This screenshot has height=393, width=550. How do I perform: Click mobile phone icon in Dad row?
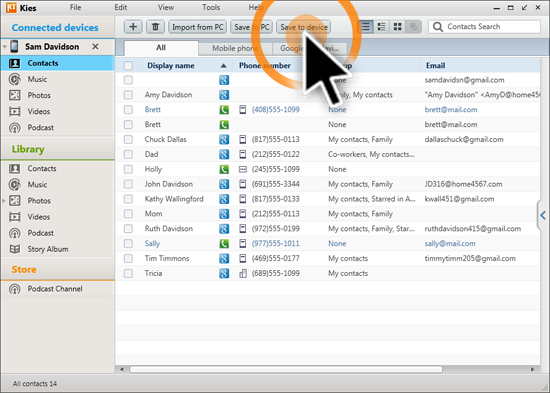[x=242, y=154]
